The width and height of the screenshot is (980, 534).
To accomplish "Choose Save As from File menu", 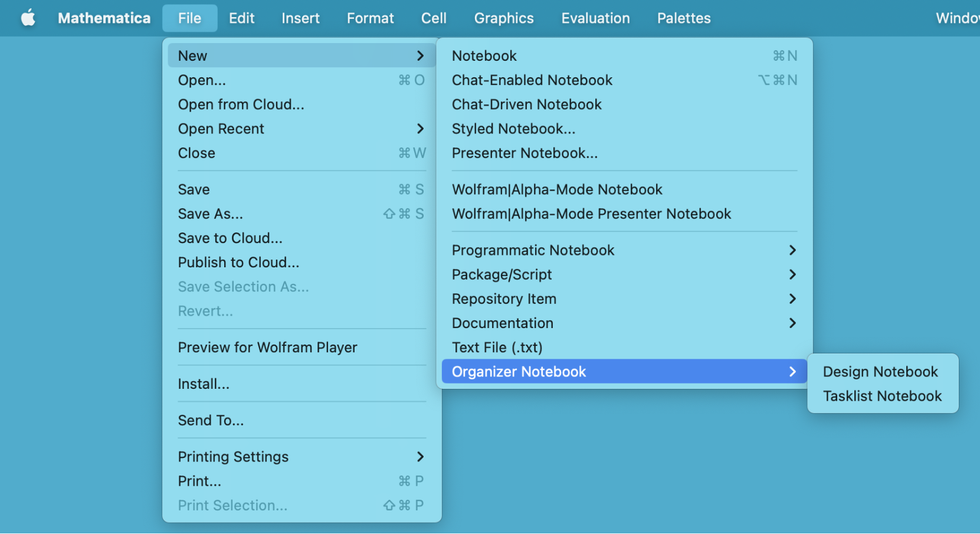I will (210, 214).
